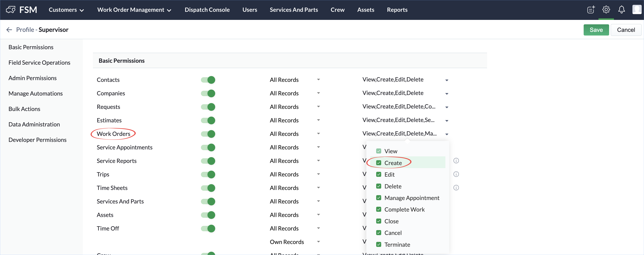644x255 pixels.
Task: Uncheck the Terminate checkbox
Action: [378, 245]
